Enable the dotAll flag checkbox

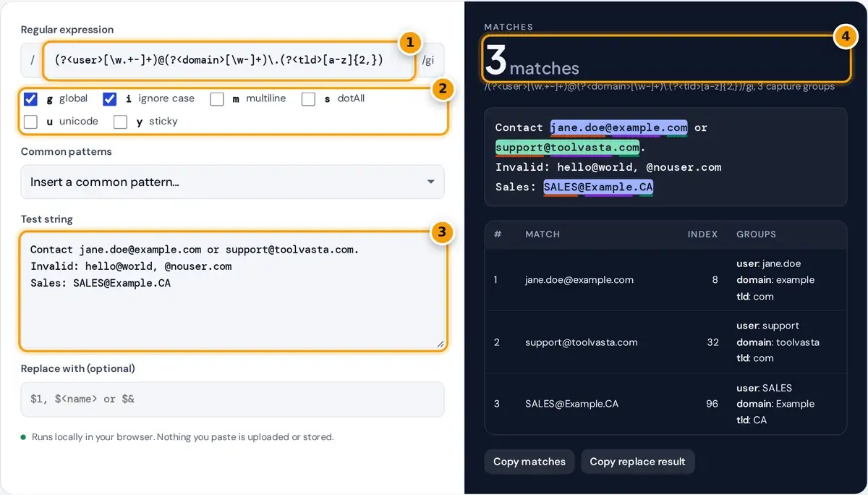(x=308, y=99)
